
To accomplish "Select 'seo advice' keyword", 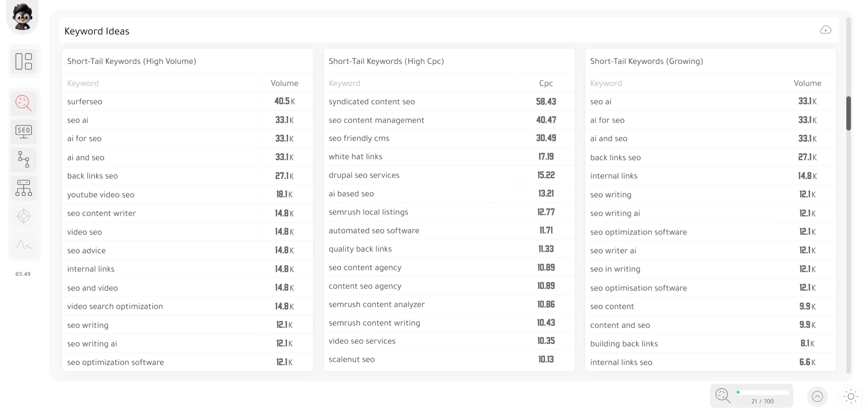I will (x=86, y=250).
